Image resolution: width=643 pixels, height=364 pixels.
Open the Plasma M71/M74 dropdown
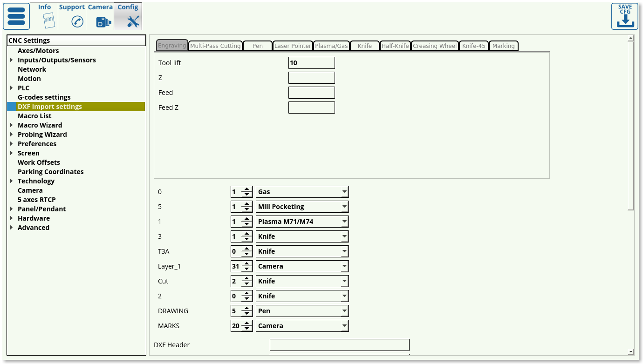coord(344,222)
